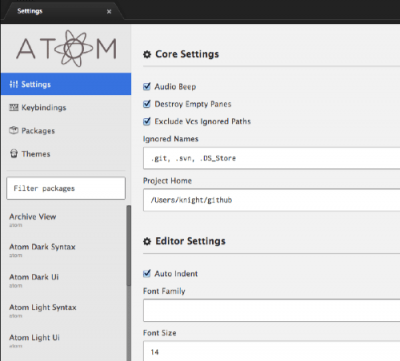Image resolution: width=400 pixels, height=361 pixels.
Task: Open the Keybindings panel
Action: tap(66, 107)
